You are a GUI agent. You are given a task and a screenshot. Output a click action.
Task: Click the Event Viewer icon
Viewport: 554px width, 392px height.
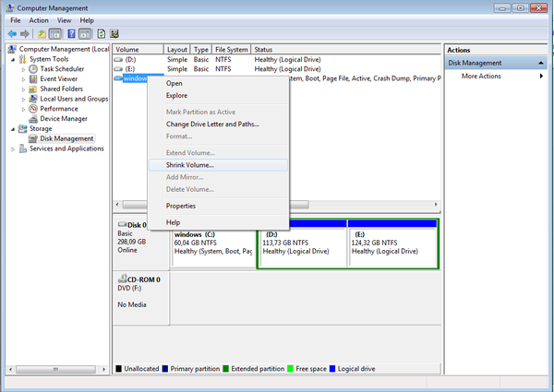33,78
